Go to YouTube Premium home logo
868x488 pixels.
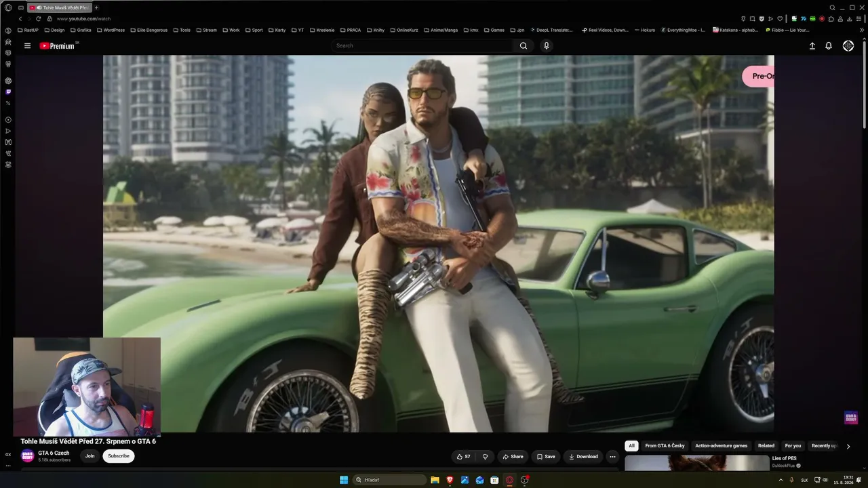click(x=58, y=46)
